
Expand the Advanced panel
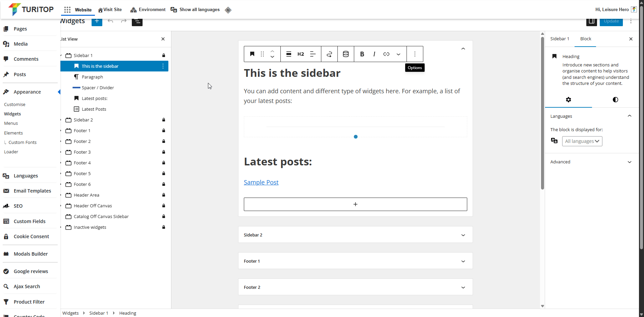pos(591,162)
